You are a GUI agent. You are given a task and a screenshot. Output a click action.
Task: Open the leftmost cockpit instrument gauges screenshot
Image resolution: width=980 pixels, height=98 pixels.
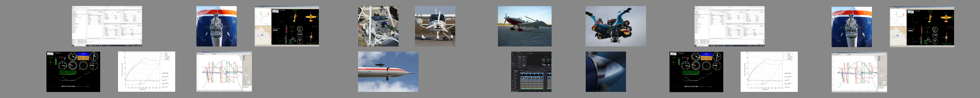[x=73, y=72]
